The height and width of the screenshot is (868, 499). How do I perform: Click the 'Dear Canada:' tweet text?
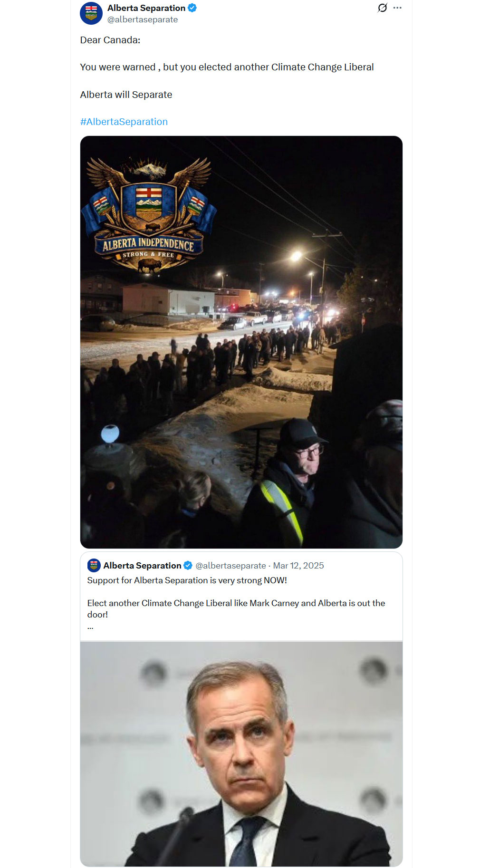click(x=110, y=40)
